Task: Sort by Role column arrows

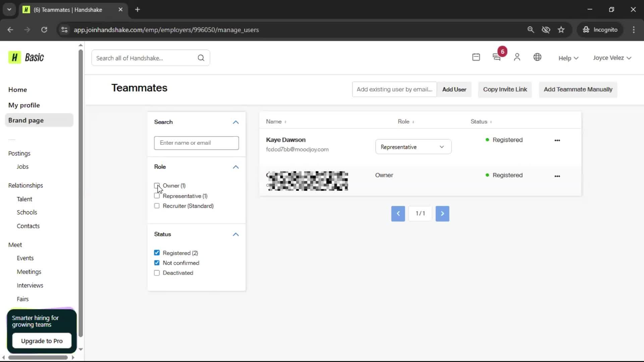Action: coord(413,122)
